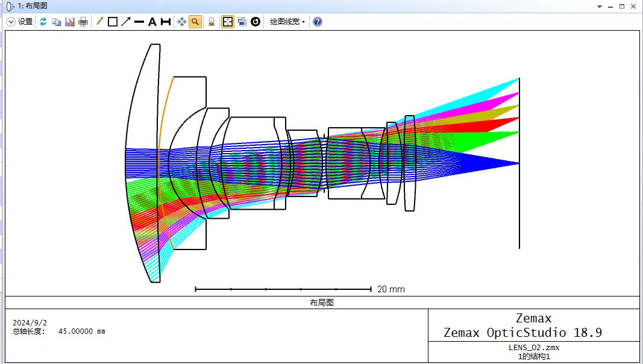Reset the view with circular arrow icon
643x364 pixels.
(x=256, y=22)
